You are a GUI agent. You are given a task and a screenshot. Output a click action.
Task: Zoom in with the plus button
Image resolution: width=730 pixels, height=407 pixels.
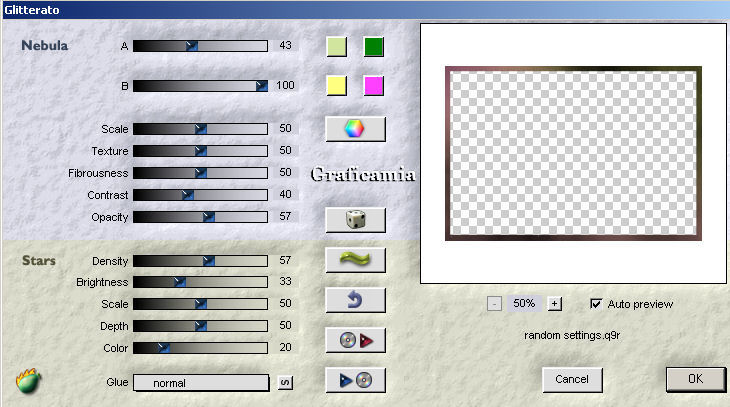554,304
